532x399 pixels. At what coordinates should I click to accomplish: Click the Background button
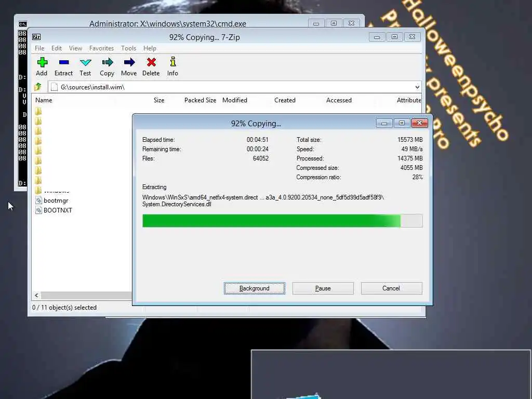255,288
